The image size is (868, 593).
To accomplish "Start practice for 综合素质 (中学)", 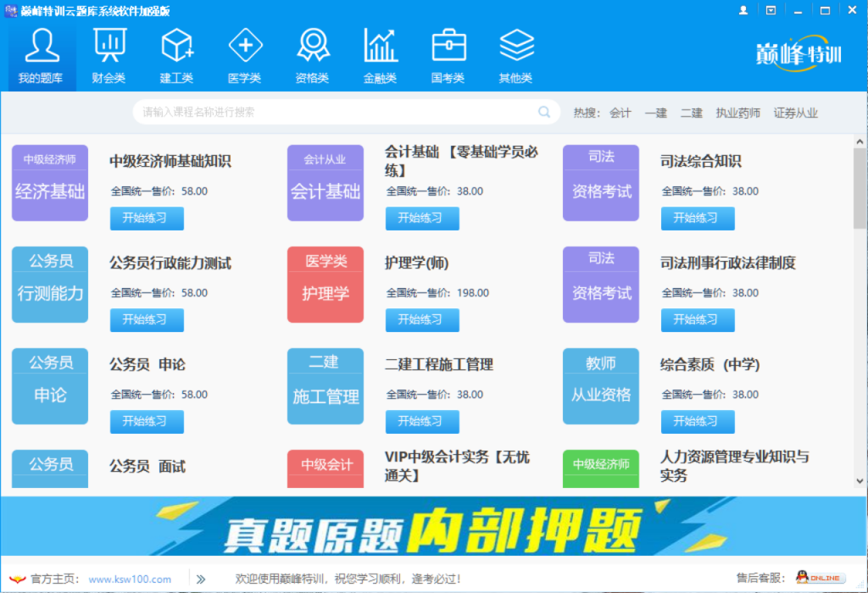I will (x=698, y=422).
